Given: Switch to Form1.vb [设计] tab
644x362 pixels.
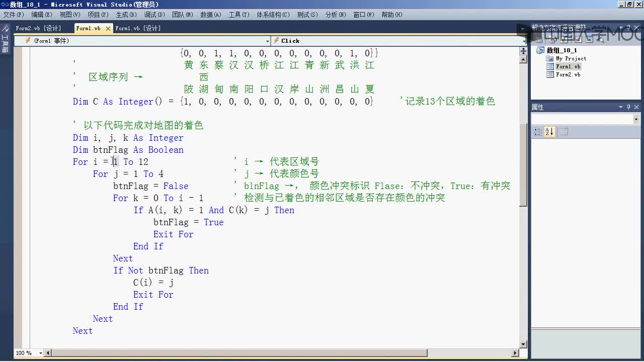Looking at the screenshot, I should tap(138, 29).
